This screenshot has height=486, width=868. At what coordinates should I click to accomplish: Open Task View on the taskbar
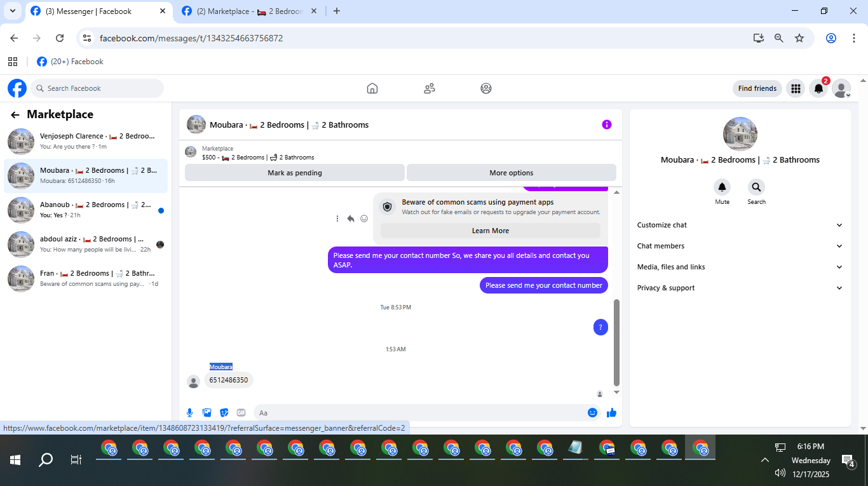point(76,460)
